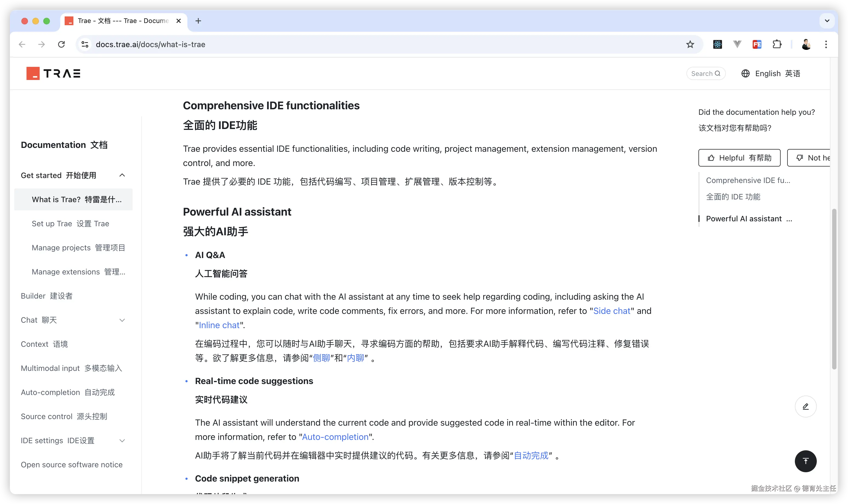Collapse the Get started section
848x504 pixels.
click(x=122, y=175)
